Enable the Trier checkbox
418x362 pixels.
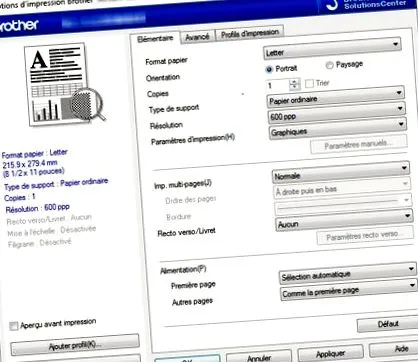pos(309,83)
